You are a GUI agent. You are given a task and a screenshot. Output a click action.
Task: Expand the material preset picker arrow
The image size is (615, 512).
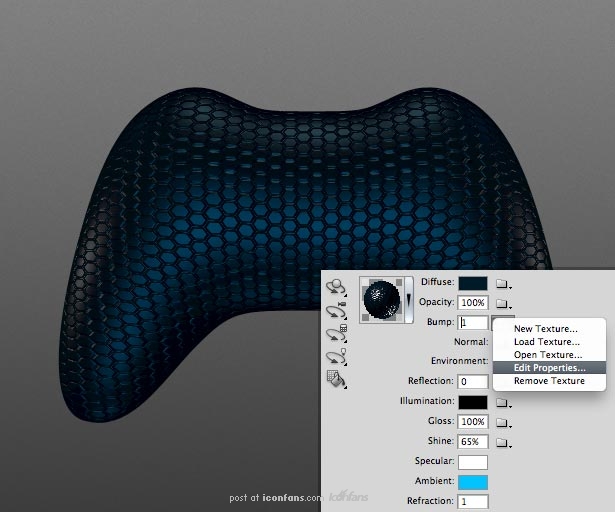409,300
